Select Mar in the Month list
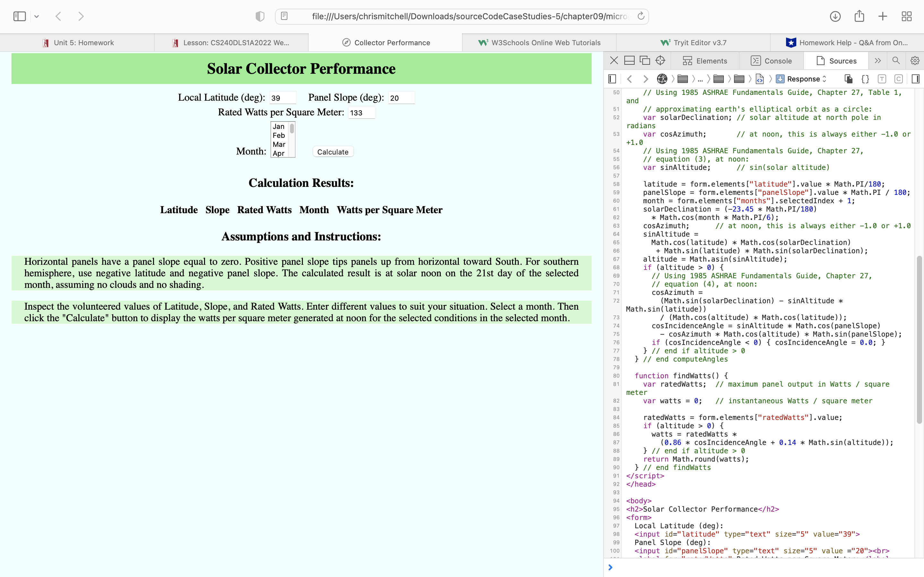The height and width of the screenshot is (577, 924). click(279, 144)
